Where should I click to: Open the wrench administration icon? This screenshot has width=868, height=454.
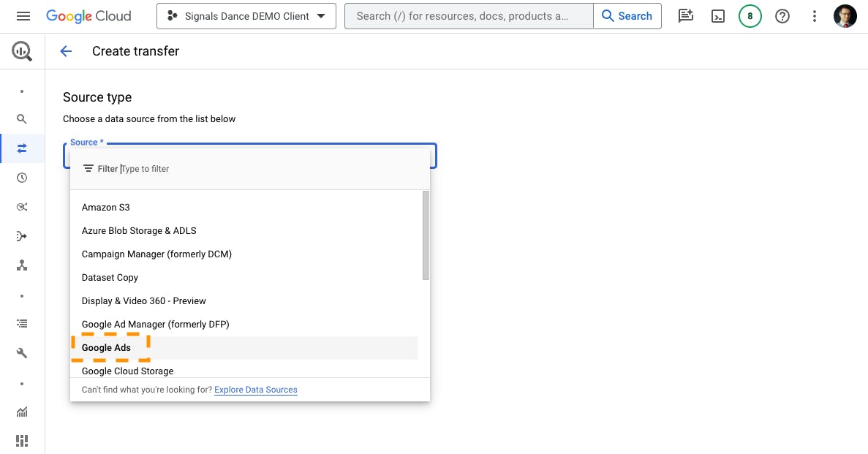point(22,353)
